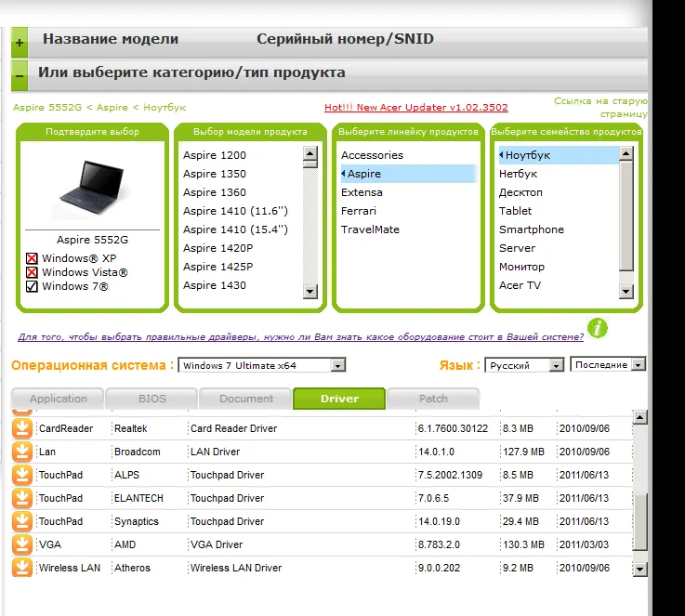Select Server product family
685x616 pixels.
point(517,248)
